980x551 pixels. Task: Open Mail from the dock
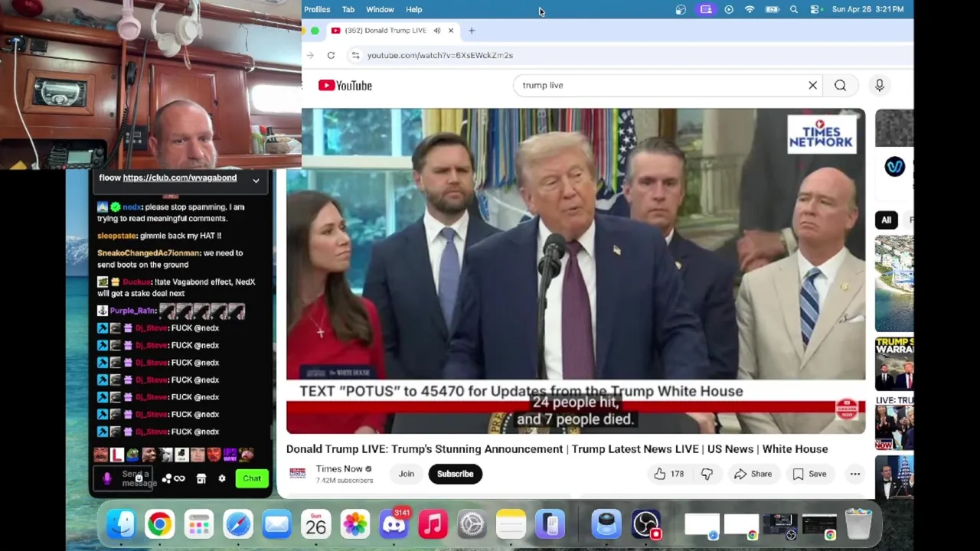pyautogui.click(x=276, y=524)
